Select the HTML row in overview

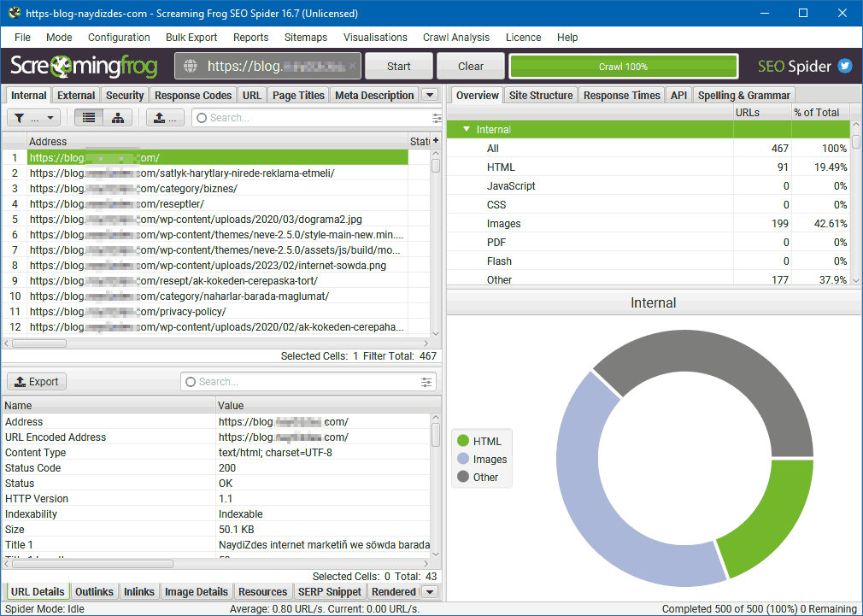click(648, 167)
